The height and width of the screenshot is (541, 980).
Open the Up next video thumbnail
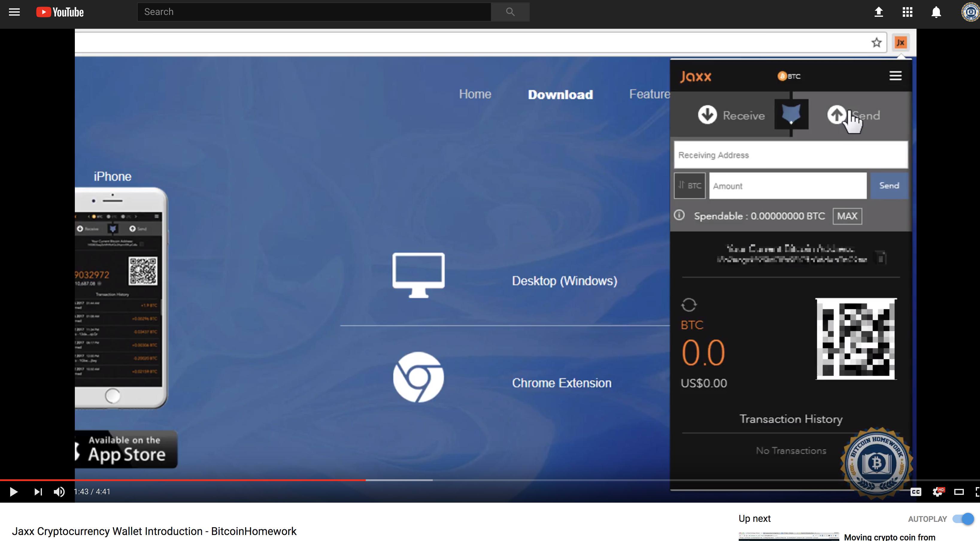coord(789,537)
